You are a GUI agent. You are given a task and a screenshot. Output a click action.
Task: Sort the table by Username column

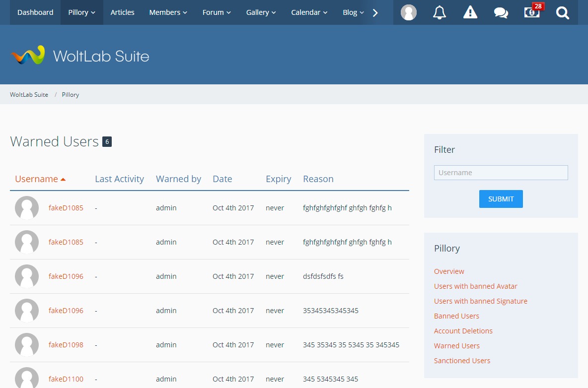click(37, 179)
